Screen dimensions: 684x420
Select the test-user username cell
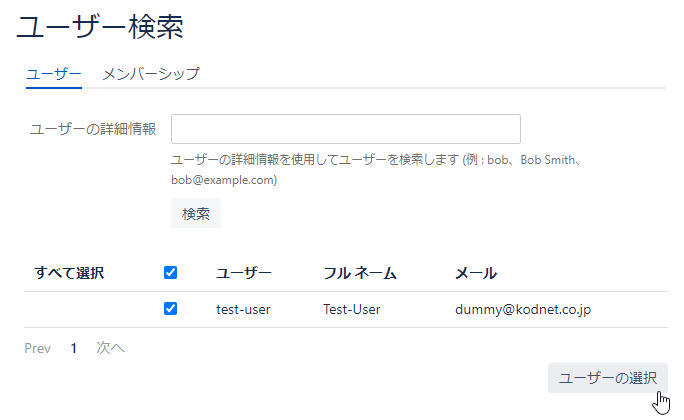pyautogui.click(x=243, y=310)
